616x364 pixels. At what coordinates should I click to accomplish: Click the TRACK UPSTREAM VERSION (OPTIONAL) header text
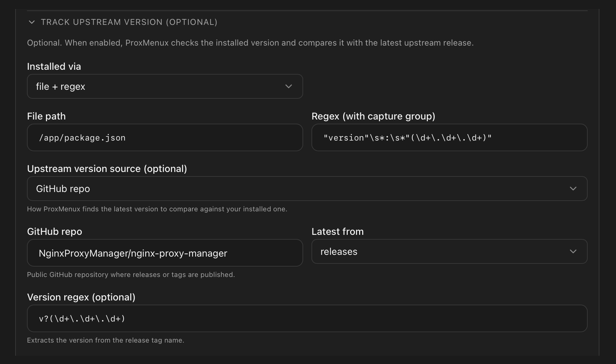tap(129, 22)
